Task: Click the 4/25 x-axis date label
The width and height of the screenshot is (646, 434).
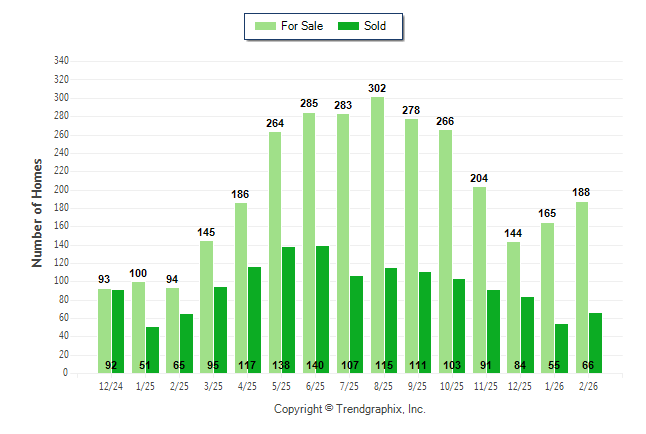Action: coord(247,385)
